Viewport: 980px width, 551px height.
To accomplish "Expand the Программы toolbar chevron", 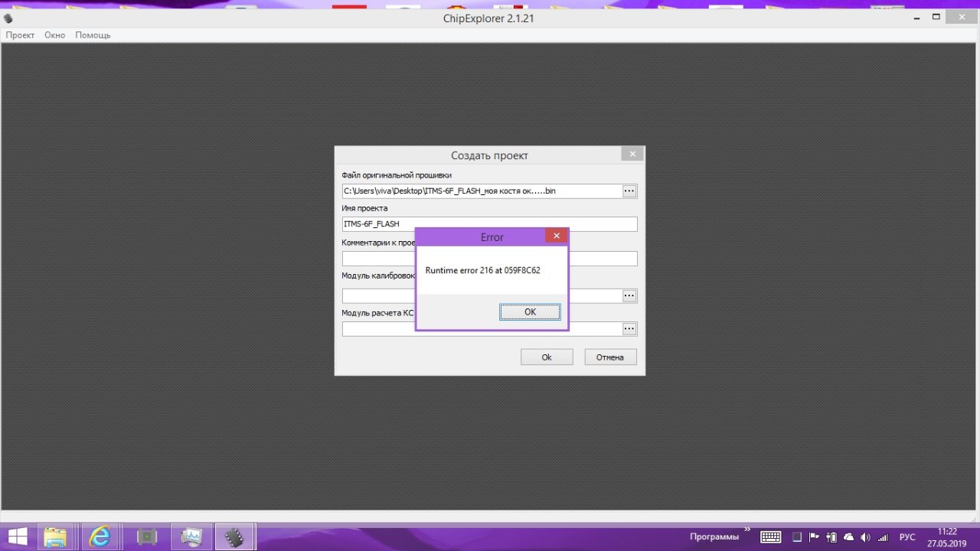I will (747, 530).
